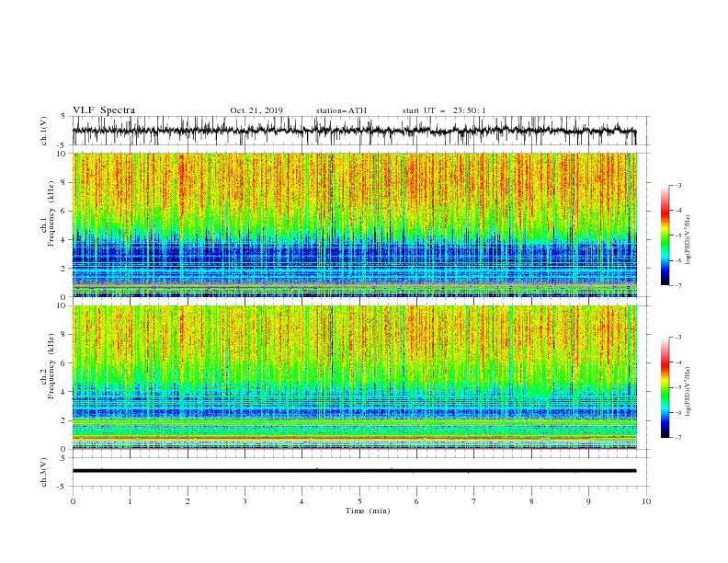Screen dimensions: 728x563
Task: Click the 'ch.1(V)' waveform axis label
Action: pyautogui.click(x=44, y=131)
